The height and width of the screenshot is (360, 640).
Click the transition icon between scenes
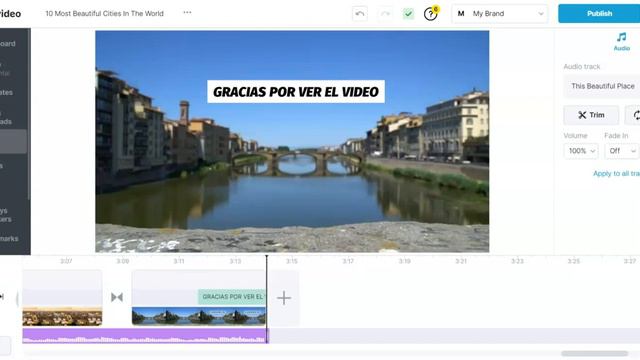click(117, 297)
